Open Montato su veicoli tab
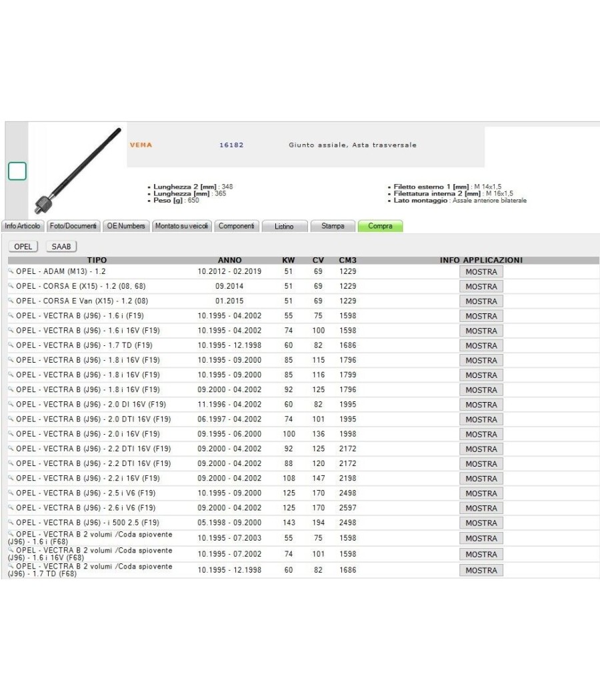Screen dimensions: 600x700 coord(181,226)
